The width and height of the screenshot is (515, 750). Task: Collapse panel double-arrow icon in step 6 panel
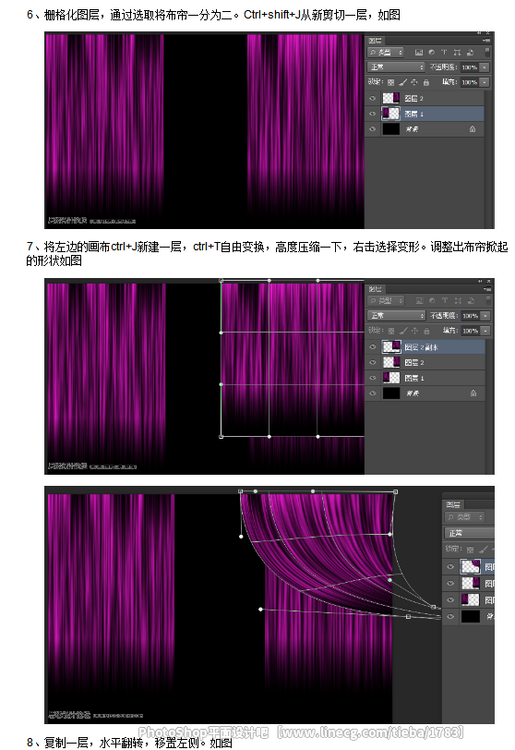[x=479, y=33]
